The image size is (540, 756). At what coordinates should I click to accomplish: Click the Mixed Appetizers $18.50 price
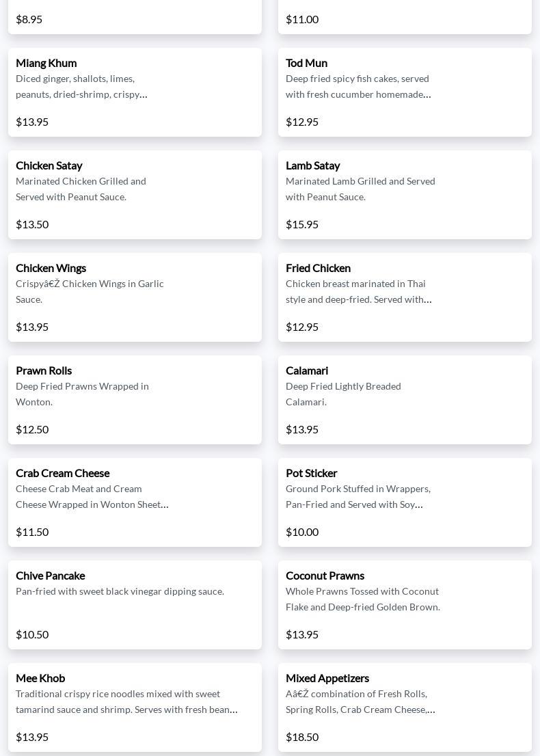pos(302,737)
